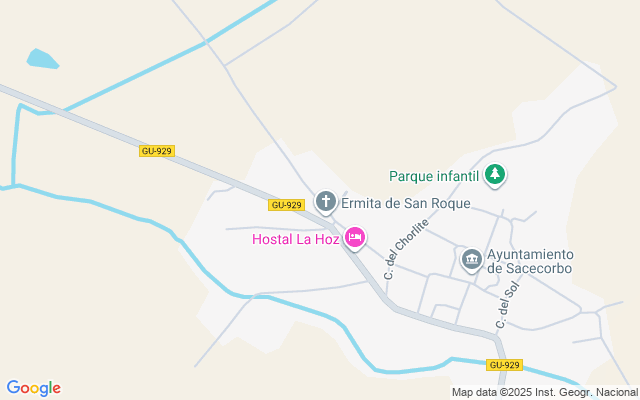Select the Hostal La Hoz hotel marker
The width and height of the screenshot is (640, 400).
355,238
